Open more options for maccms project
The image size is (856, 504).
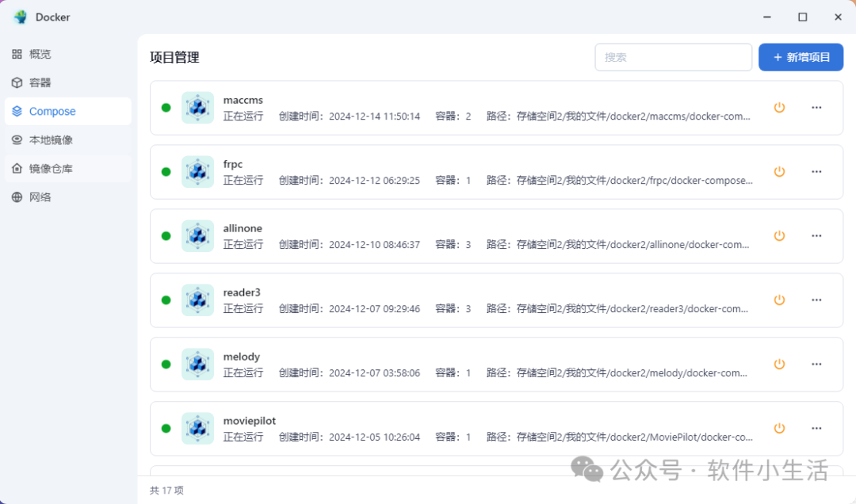(x=816, y=108)
